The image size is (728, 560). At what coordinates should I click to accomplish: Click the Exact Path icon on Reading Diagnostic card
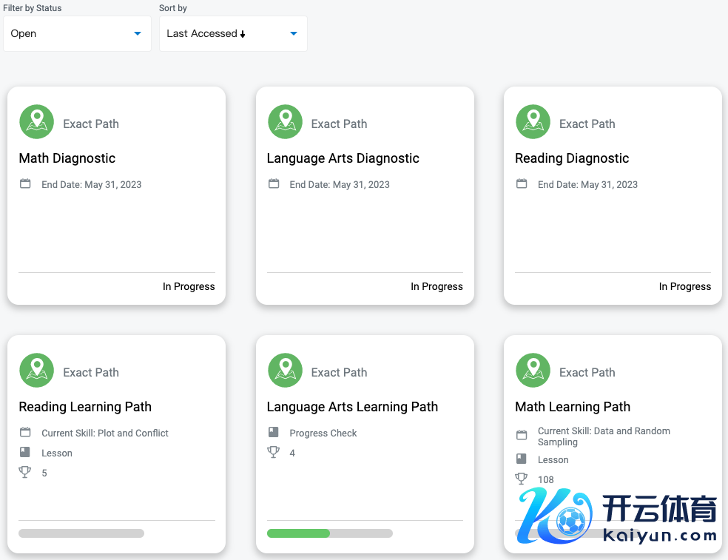coord(533,122)
